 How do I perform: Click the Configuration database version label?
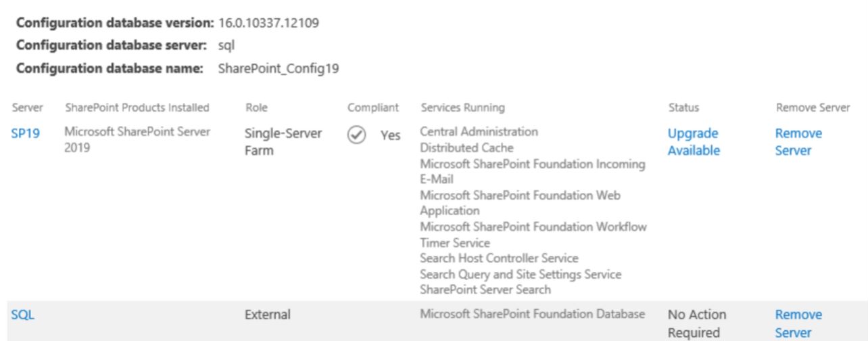click(x=114, y=24)
